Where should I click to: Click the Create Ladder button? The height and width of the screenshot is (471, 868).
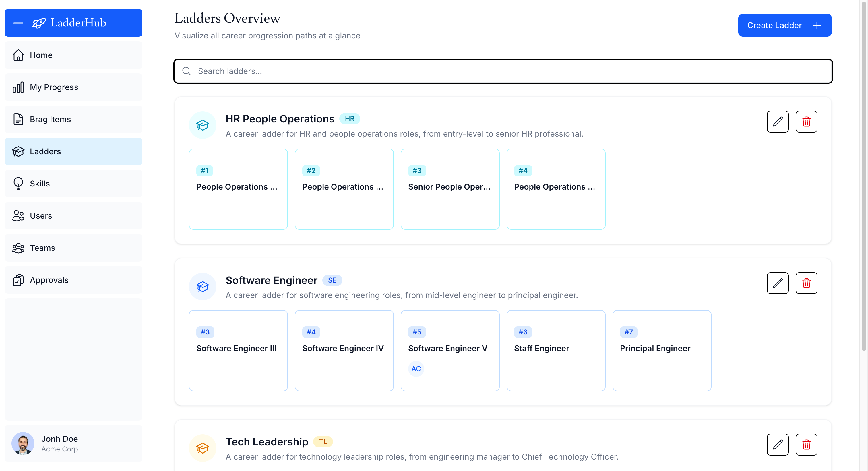[x=785, y=25]
